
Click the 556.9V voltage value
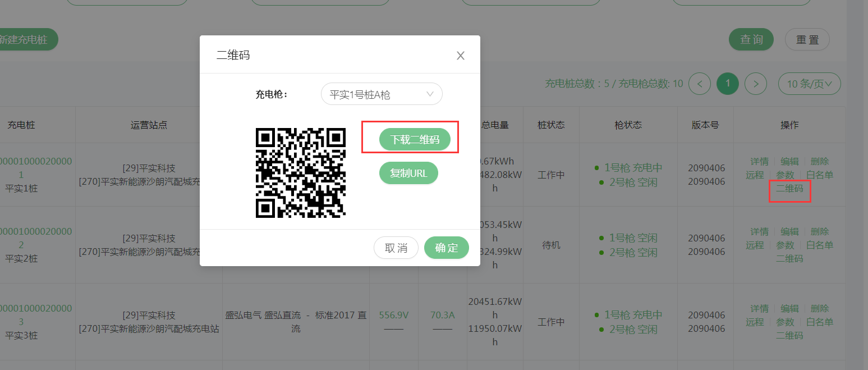394,315
